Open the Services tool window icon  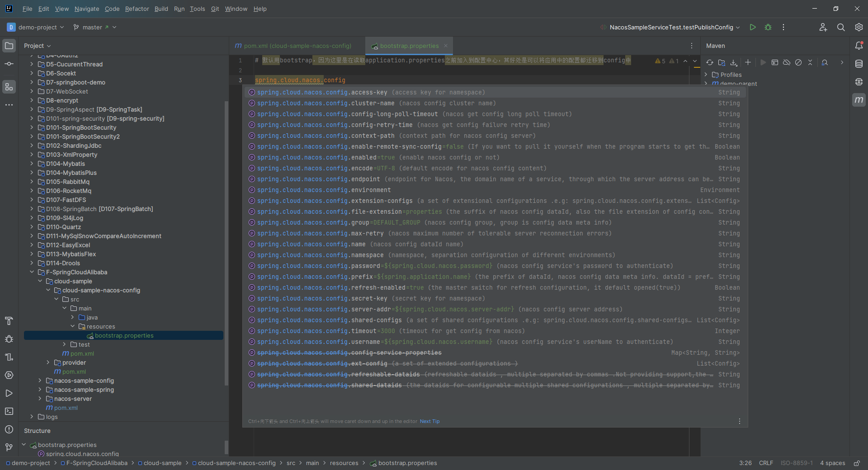(9, 375)
